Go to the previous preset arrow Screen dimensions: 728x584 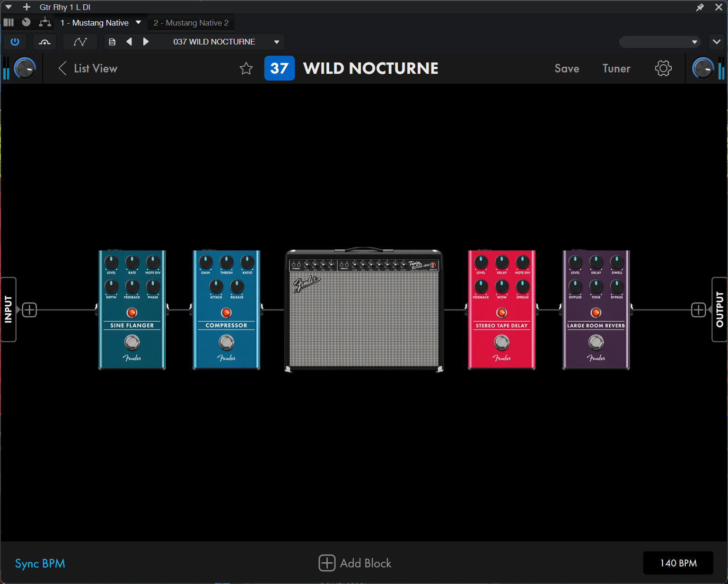(x=129, y=42)
